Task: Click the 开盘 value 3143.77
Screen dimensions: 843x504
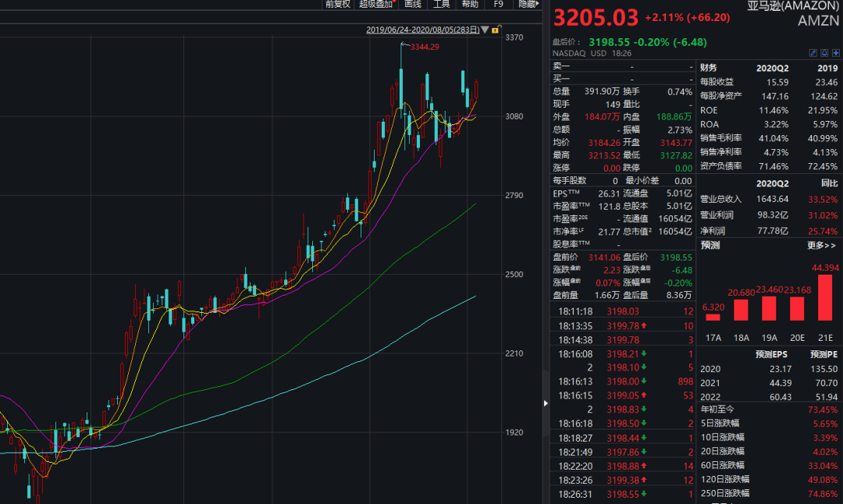Action: pos(676,143)
